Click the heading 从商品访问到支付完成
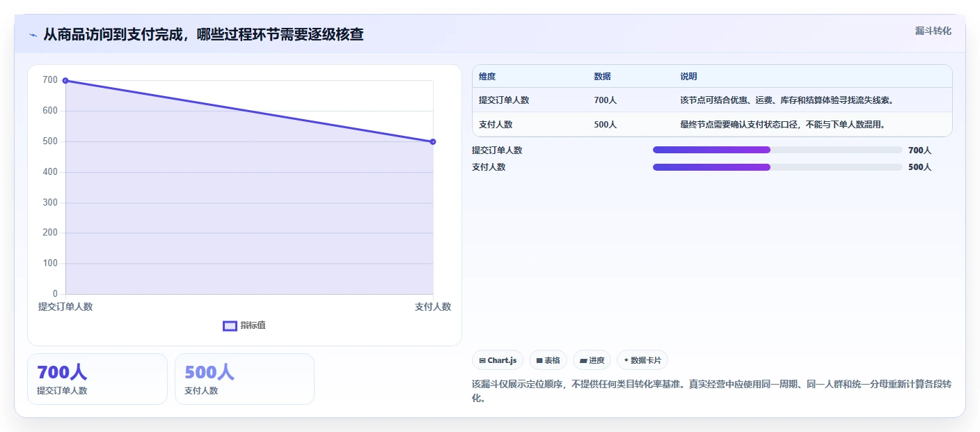Image resolution: width=980 pixels, height=432 pixels. (203, 34)
